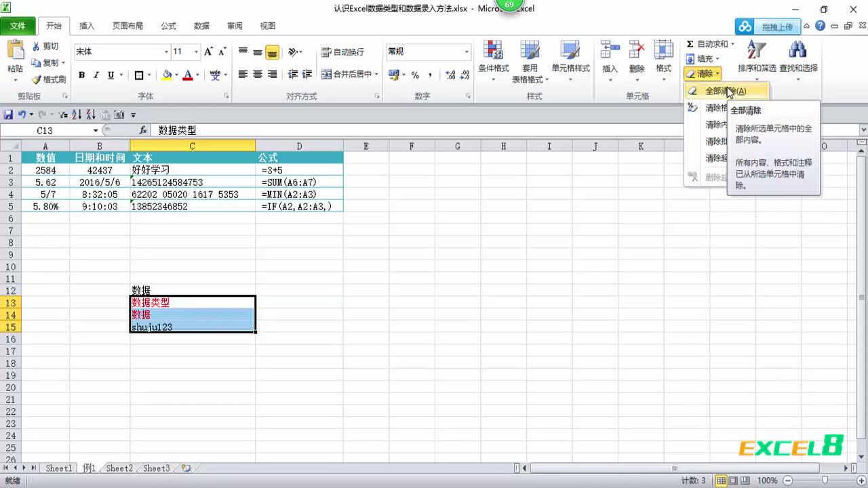Expand the Merge and Center (合并后居中) dropdown arrow
The height and width of the screenshot is (488, 868).
click(x=376, y=75)
